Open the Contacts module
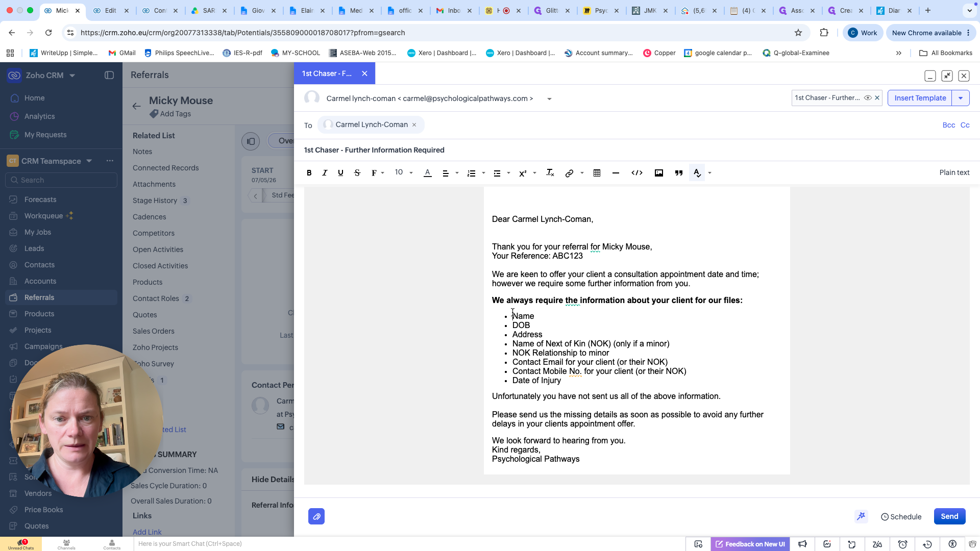Image resolution: width=980 pixels, height=551 pixels. point(39,265)
